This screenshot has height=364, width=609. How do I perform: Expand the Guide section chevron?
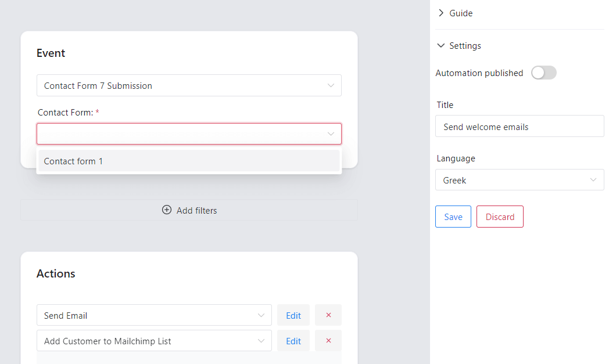[x=441, y=13]
